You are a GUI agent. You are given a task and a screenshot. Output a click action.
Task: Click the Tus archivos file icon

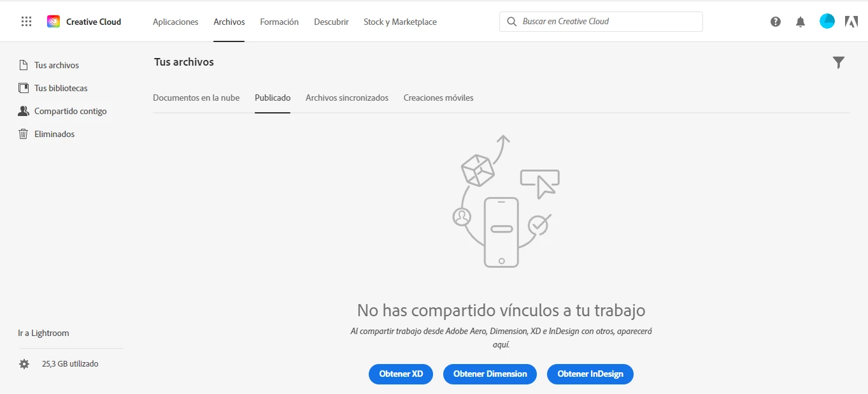point(24,65)
